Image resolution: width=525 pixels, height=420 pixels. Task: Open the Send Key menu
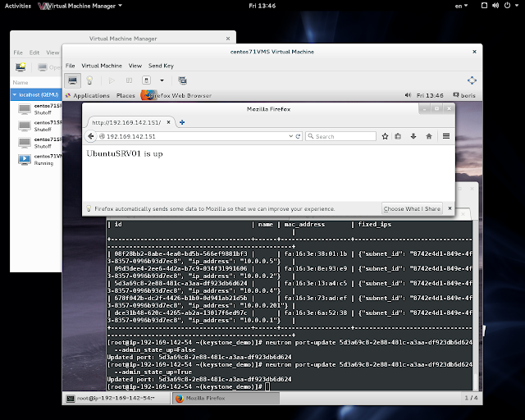[162, 66]
